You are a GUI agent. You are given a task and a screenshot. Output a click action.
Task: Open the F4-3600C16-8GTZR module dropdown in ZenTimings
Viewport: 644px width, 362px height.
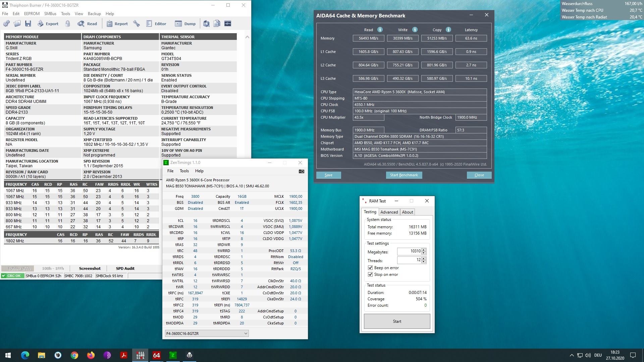pyautogui.click(x=207, y=334)
